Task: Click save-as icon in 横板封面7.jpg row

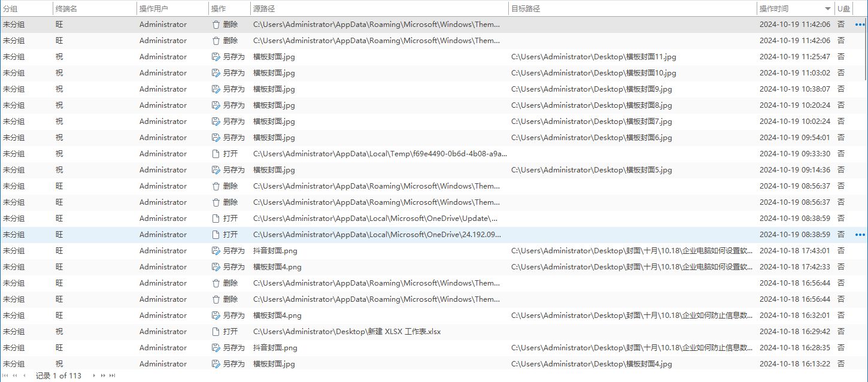Action: pyautogui.click(x=216, y=122)
